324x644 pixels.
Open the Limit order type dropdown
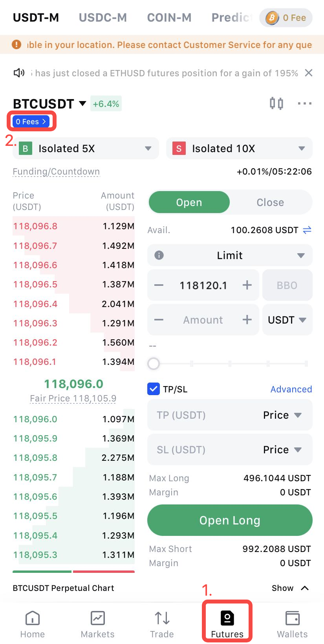pos(230,256)
